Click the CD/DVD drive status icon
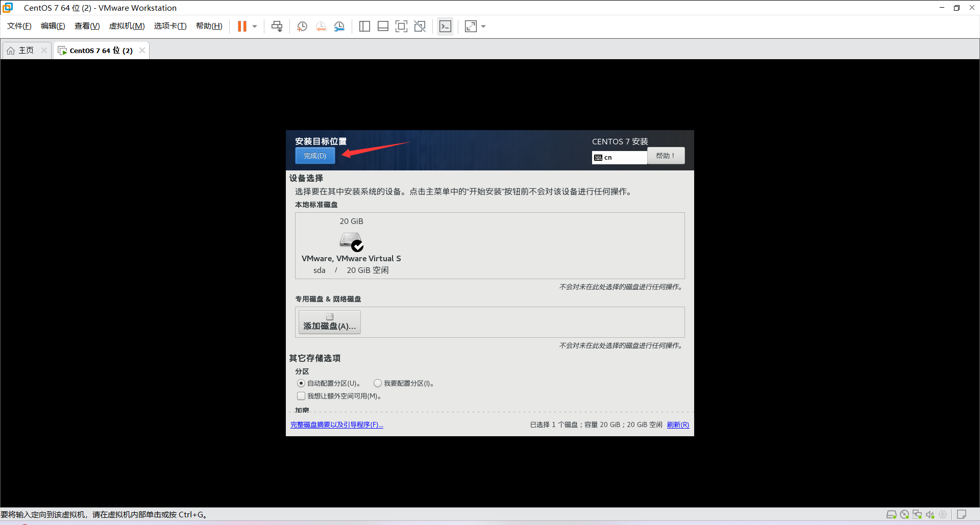Screen dimensions: 980x525 tap(904, 514)
